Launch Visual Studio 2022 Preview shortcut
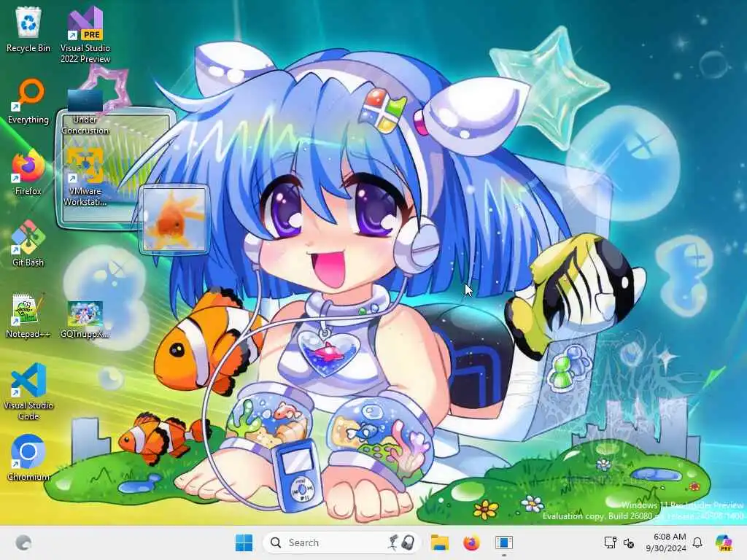Image resolution: width=747 pixels, height=560 pixels. click(85, 35)
